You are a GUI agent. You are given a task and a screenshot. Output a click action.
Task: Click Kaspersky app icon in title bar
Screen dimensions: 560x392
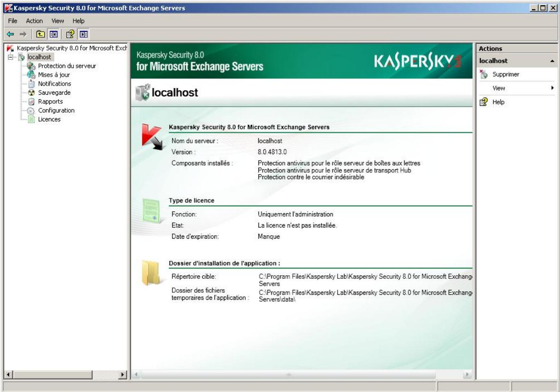tap(8, 8)
